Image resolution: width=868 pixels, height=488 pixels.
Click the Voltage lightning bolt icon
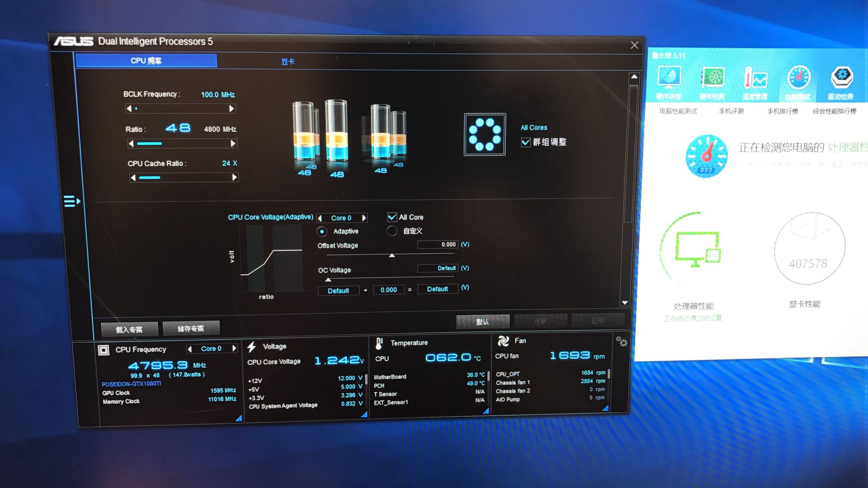tap(252, 347)
